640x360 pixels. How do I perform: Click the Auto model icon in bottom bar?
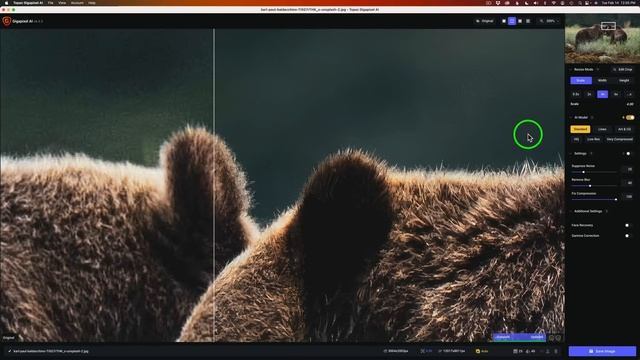point(478,351)
